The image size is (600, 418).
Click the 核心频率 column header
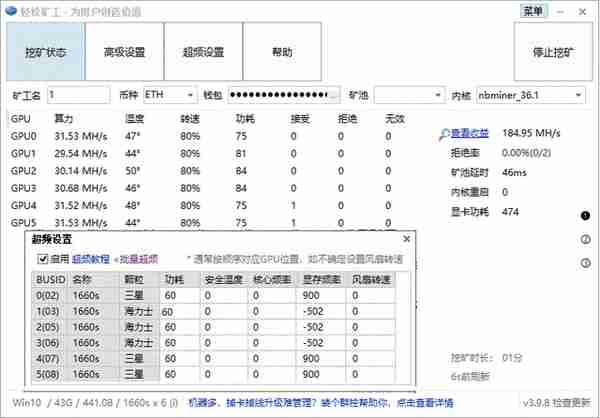click(272, 280)
